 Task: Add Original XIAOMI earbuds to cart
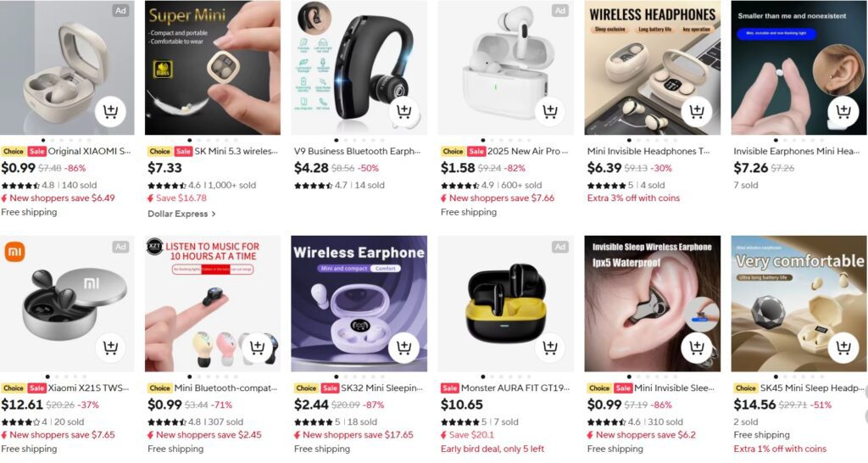click(x=110, y=111)
